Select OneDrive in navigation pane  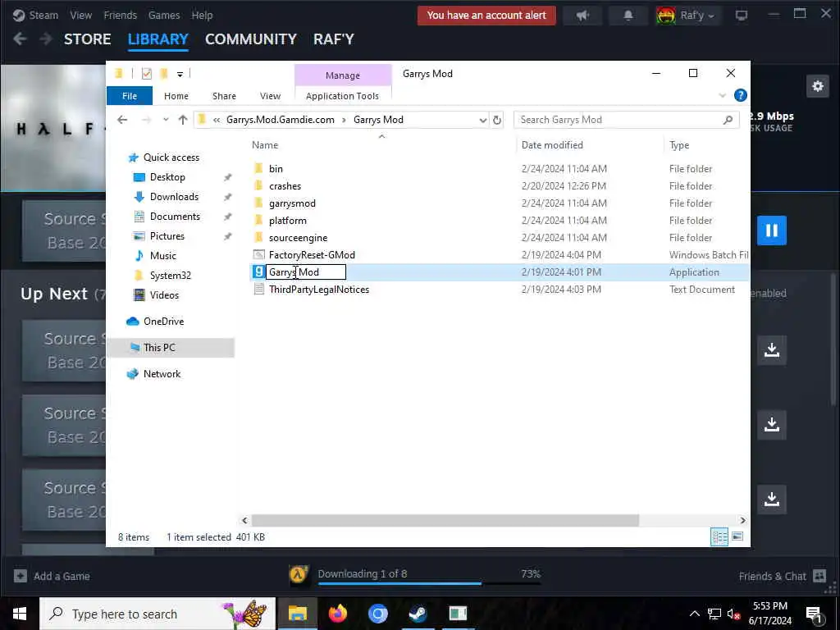click(x=163, y=322)
